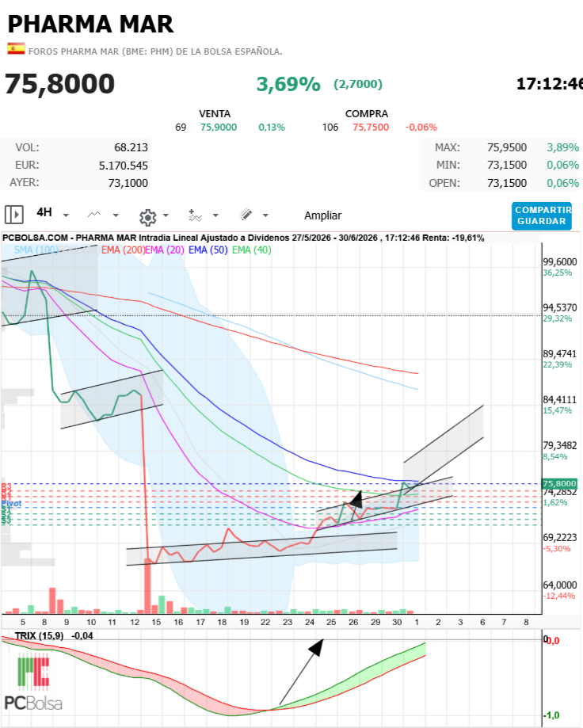Click the COMPARTIR GUARDAR button
Screen dimensions: 583x728
click(x=542, y=216)
